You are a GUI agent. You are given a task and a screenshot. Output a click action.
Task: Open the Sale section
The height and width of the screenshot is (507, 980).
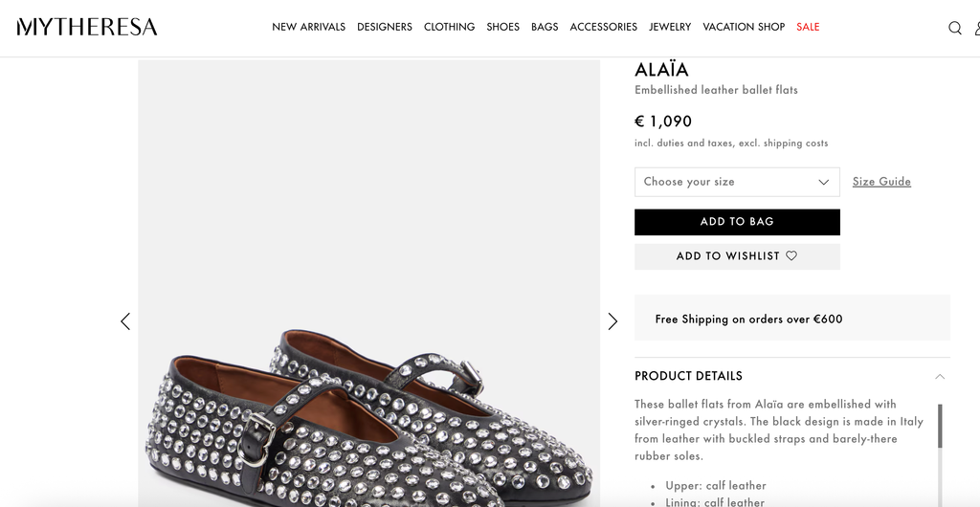point(808,27)
